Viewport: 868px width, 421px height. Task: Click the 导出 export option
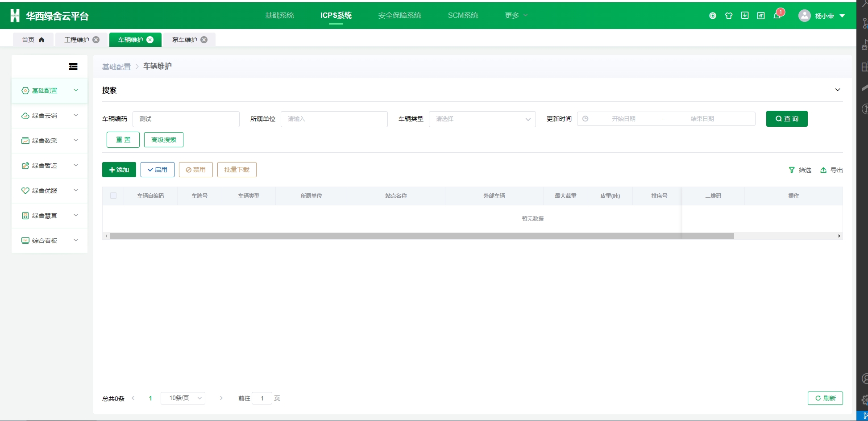(x=831, y=170)
